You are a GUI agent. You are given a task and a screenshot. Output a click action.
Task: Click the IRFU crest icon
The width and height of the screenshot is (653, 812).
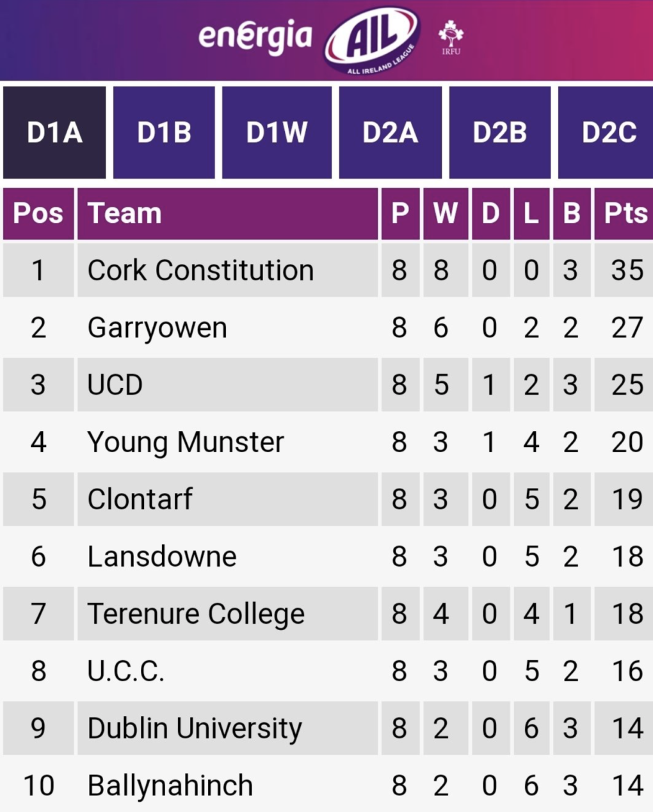coord(451,38)
